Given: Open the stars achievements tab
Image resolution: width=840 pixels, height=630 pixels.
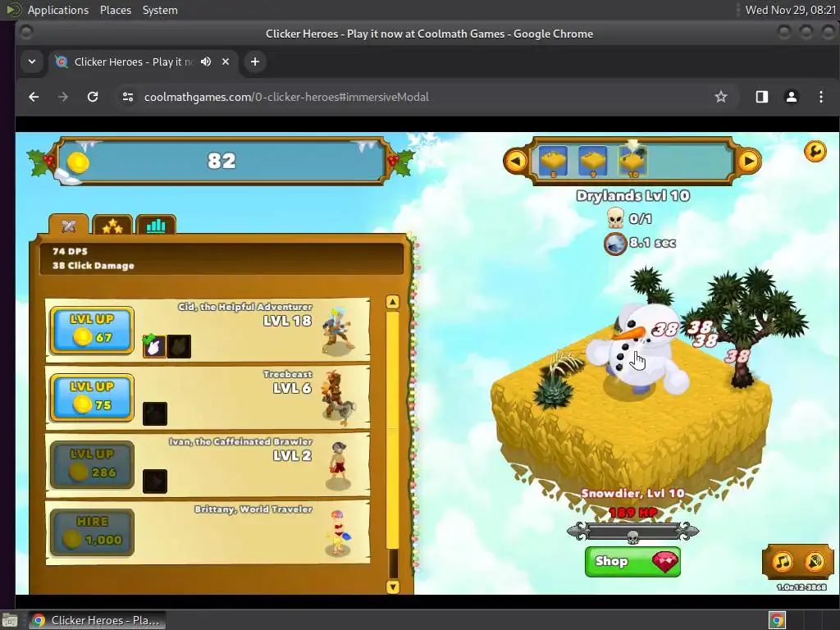Looking at the screenshot, I should (112, 226).
